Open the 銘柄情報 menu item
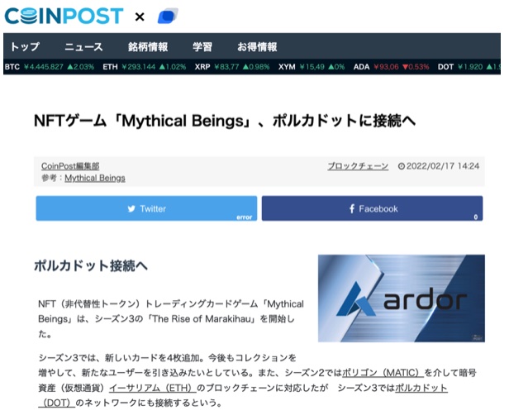Screen dimensions: 509x420 click(148, 47)
